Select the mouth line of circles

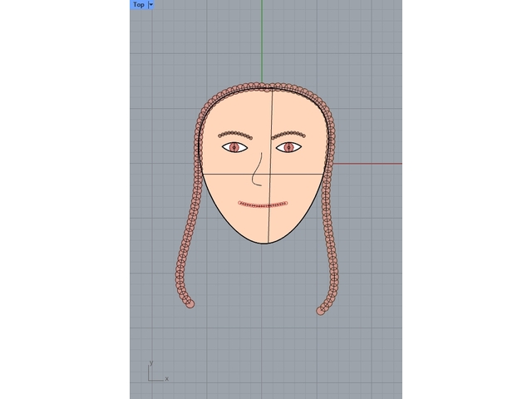pos(263,204)
